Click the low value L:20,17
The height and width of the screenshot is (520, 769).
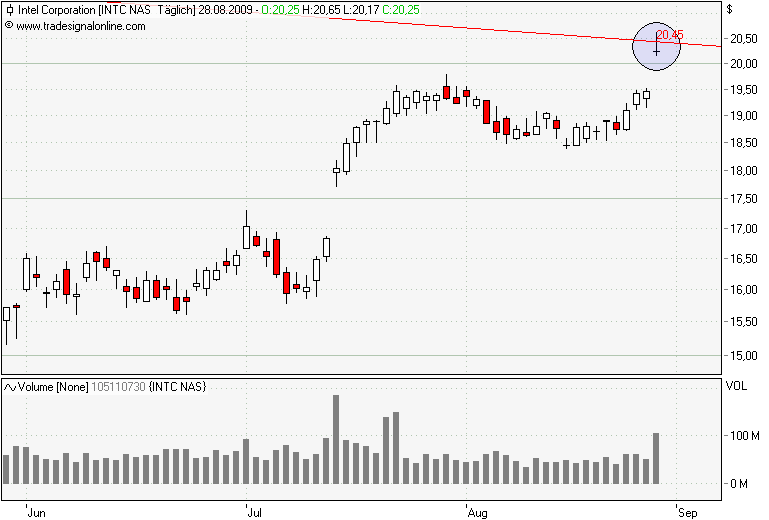[361, 10]
